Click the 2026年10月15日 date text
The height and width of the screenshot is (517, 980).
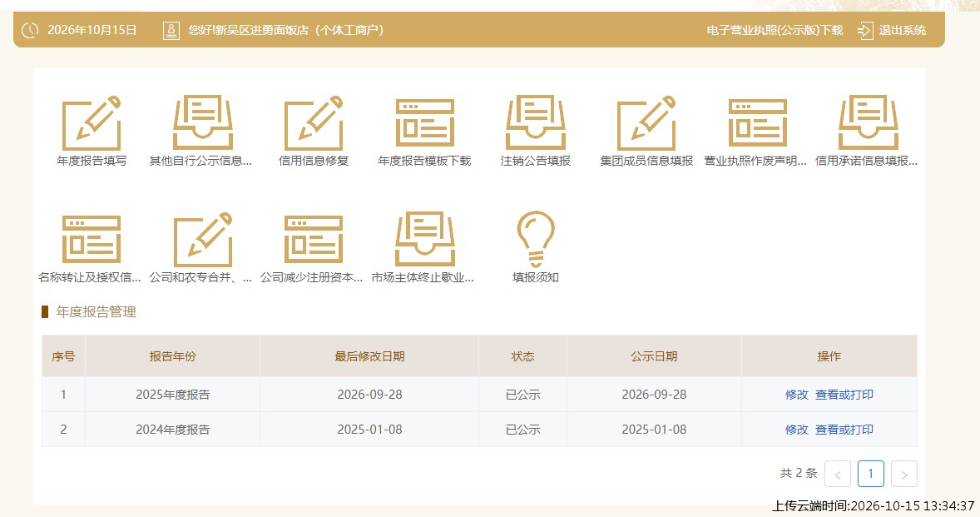[92, 30]
